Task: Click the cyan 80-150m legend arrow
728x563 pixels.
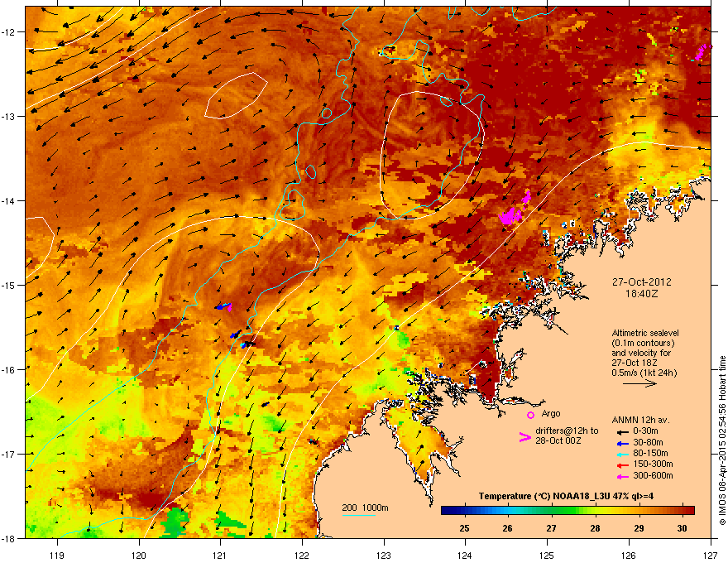Action: click(x=623, y=454)
